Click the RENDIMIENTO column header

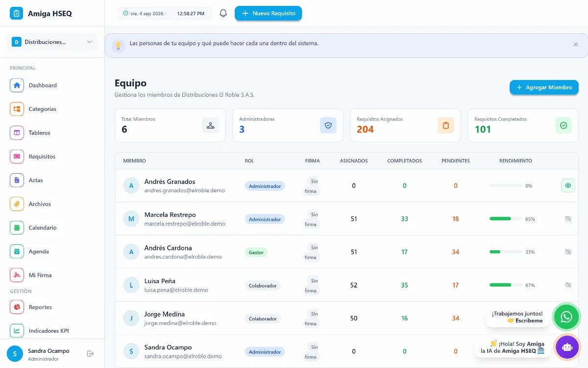[x=515, y=161]
